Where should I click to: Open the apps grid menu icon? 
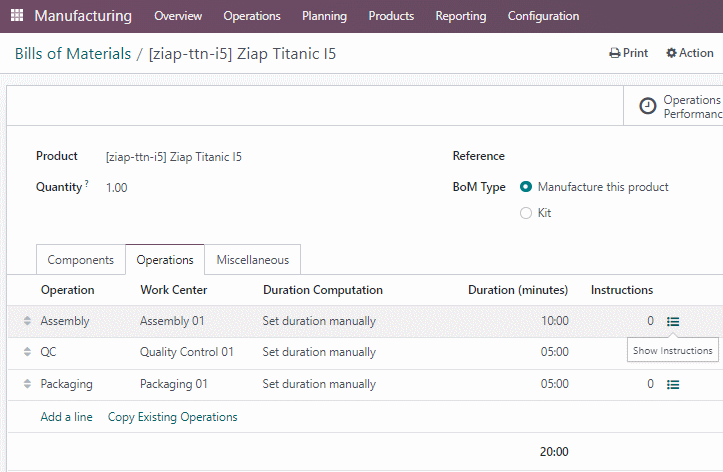(x=17, y=15)
